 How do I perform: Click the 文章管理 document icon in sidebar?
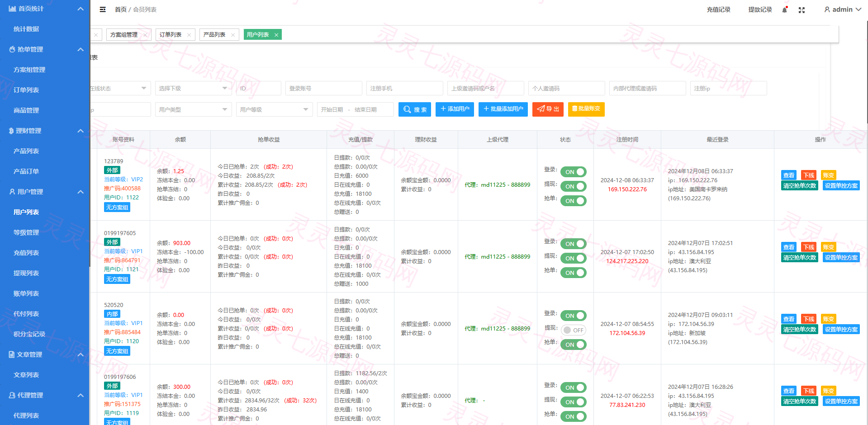click(x=12, y=354)
